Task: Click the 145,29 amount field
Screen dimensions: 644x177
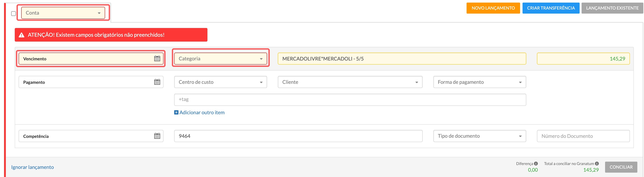Action: point(583,59)
